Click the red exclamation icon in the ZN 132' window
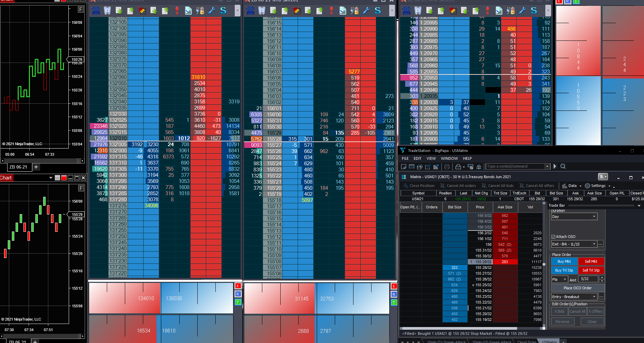The image size is (644, 343). (177, 11)
